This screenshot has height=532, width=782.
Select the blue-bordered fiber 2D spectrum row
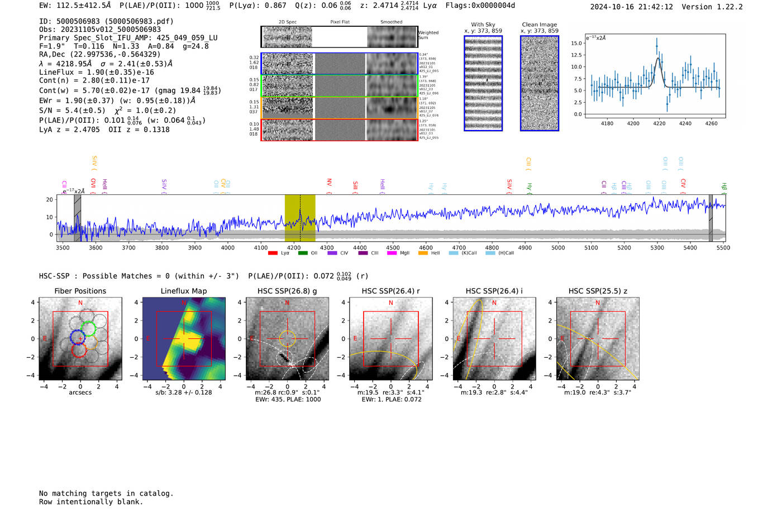click(x=339, y=64)
